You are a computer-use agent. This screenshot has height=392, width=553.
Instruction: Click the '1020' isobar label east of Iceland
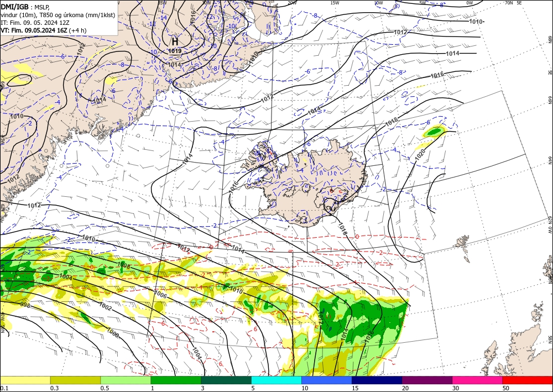(x=420, y=154)
